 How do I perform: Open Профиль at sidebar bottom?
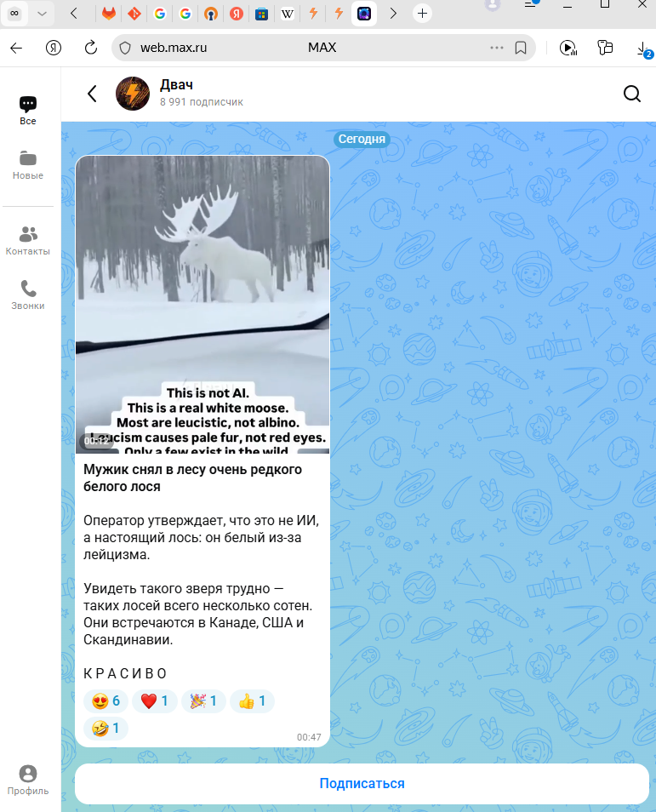[28, 780]
